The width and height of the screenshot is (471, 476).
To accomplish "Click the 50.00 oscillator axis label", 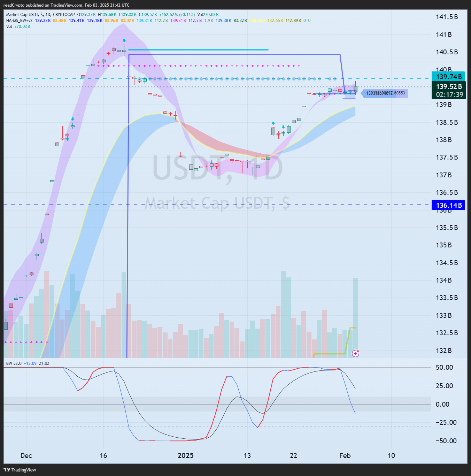I will pyautogui.click(x=444, y=367).
